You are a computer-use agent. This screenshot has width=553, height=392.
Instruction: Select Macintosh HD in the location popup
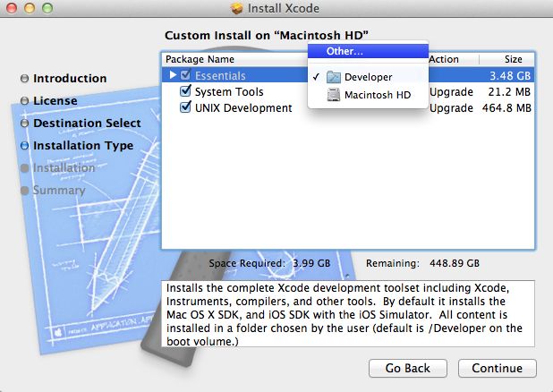(368, 95)
